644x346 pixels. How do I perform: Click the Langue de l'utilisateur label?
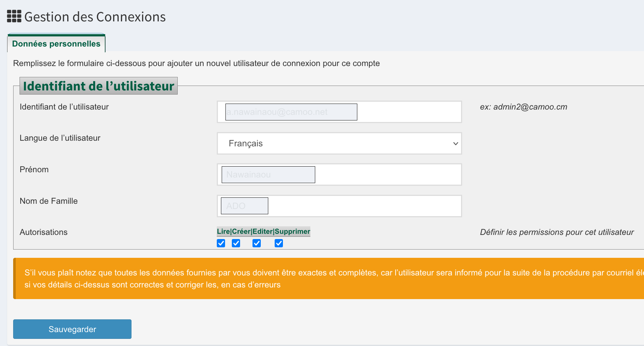60,138
